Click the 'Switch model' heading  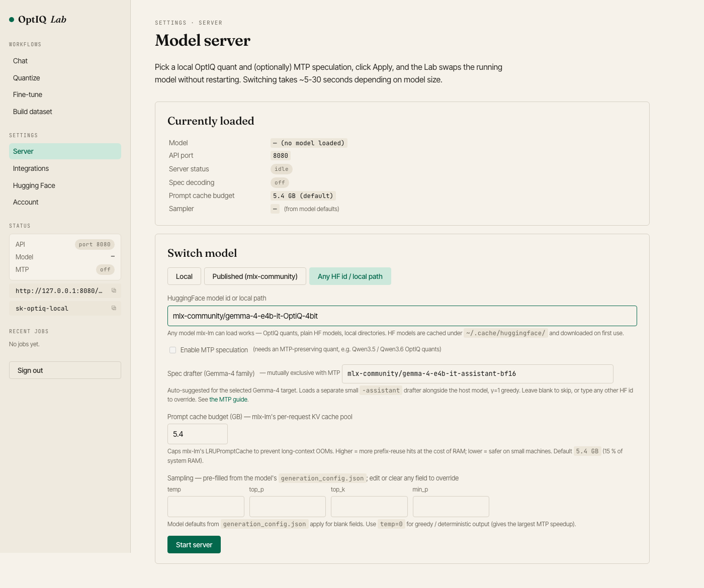point(202,253)
